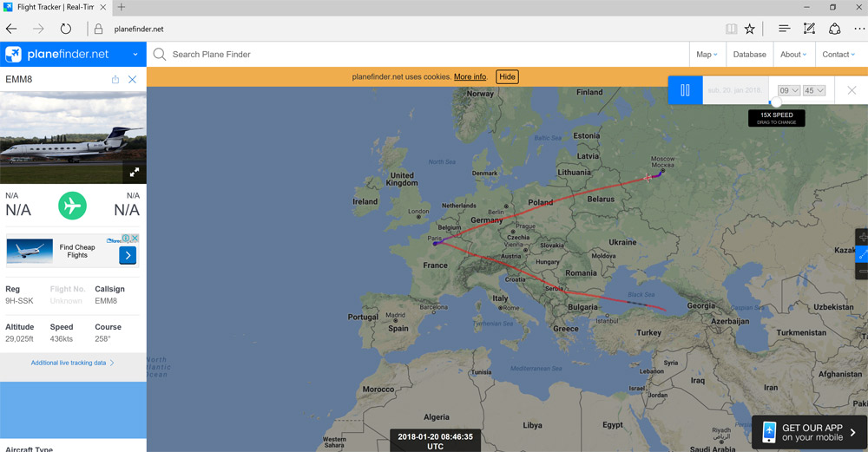Click the altitude value 29,025ft
This screenshot has height=452, width=868.
[19, 338]
